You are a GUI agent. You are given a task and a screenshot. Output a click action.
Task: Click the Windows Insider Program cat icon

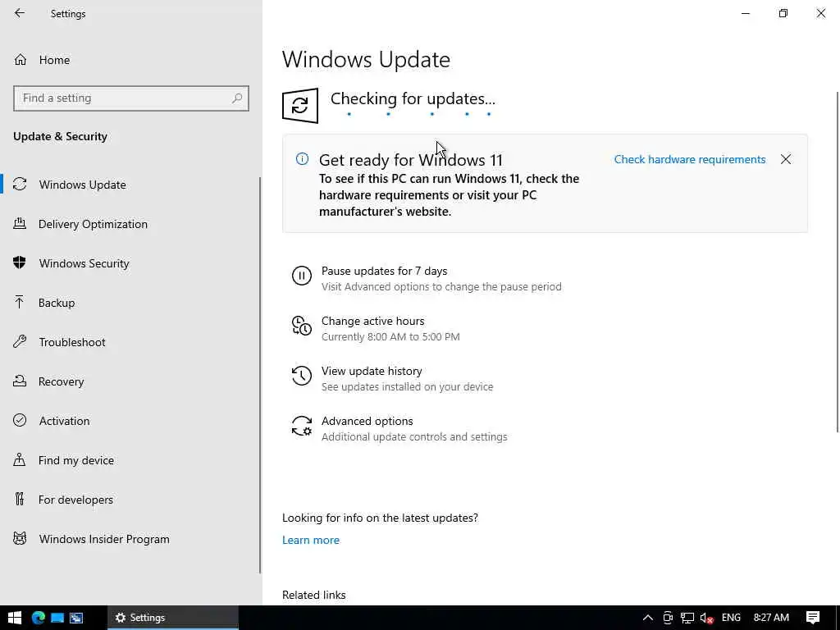(x=20, y=539)
